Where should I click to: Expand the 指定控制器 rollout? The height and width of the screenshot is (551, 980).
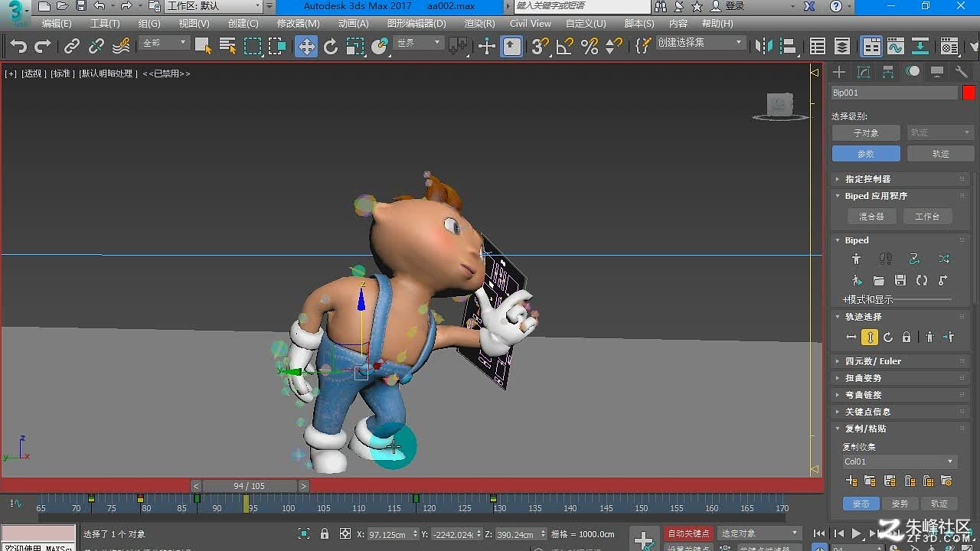tap(900, 179)
